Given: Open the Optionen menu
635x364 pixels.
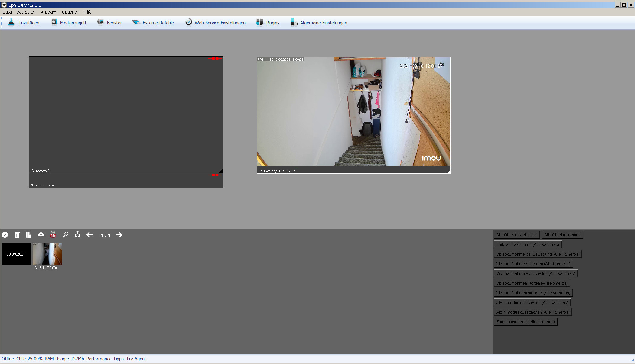Looking at the screenshot, I should pos(70,12).
